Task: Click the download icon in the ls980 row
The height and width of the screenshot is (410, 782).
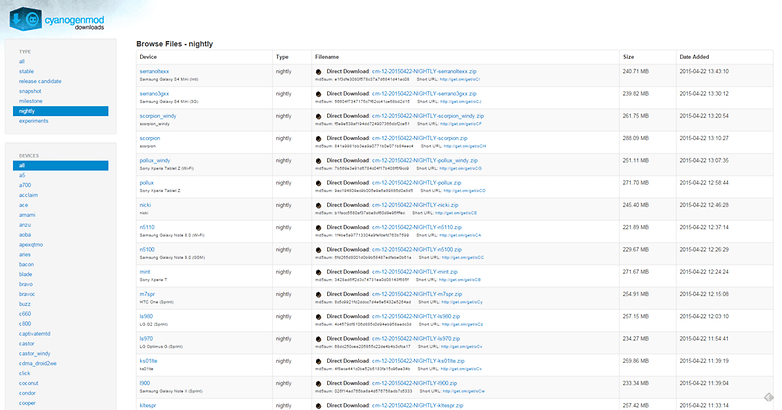Action: [319, 317]
